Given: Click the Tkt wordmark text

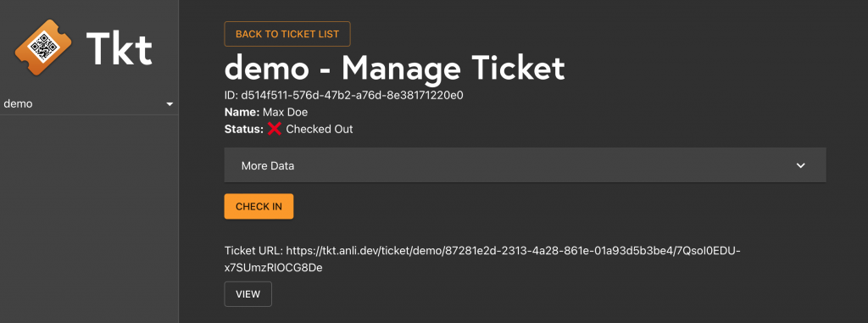Looking at the screenshot, I should click(x=119, y=48).
